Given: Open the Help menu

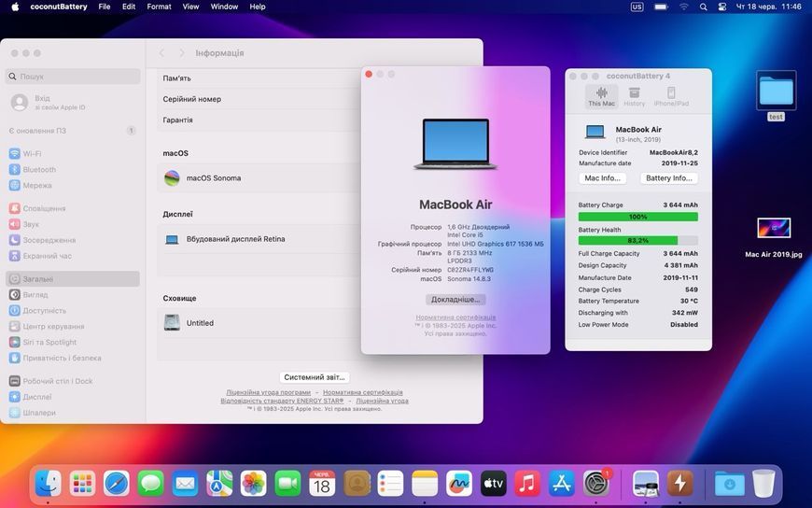Looking at the screenshot, I should [258, 7].
